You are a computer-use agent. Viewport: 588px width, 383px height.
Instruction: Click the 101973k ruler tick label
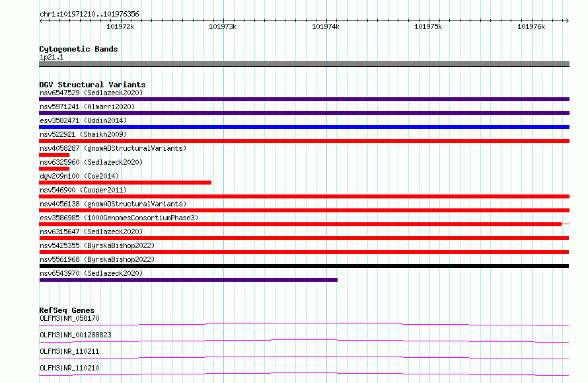(x=223, y=26)
